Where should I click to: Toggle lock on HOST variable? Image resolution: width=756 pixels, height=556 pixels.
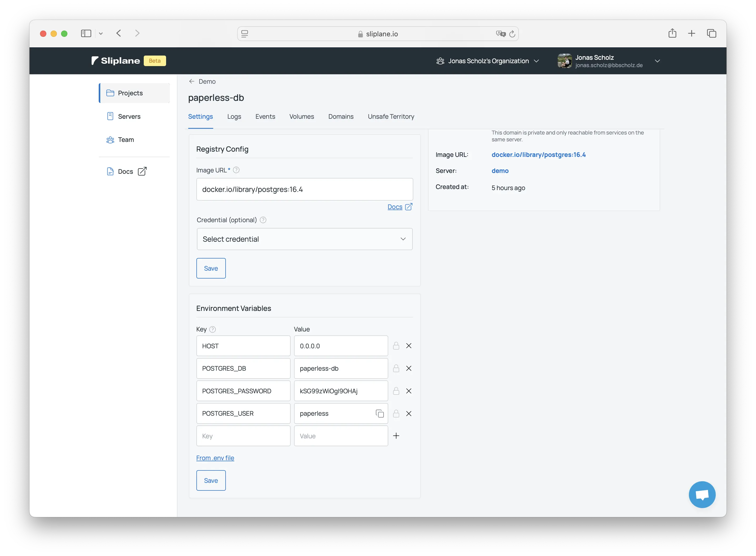pyautogui.click(x=396, y=346)
